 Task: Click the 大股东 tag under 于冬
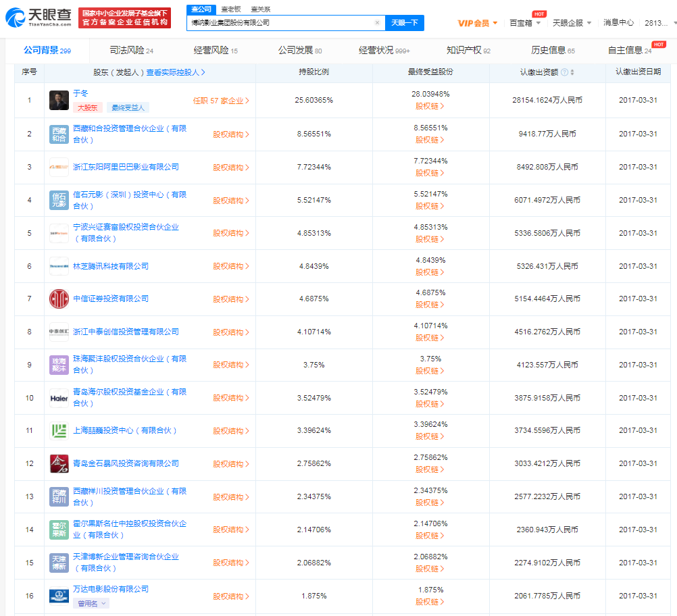(x=88, y=107)
